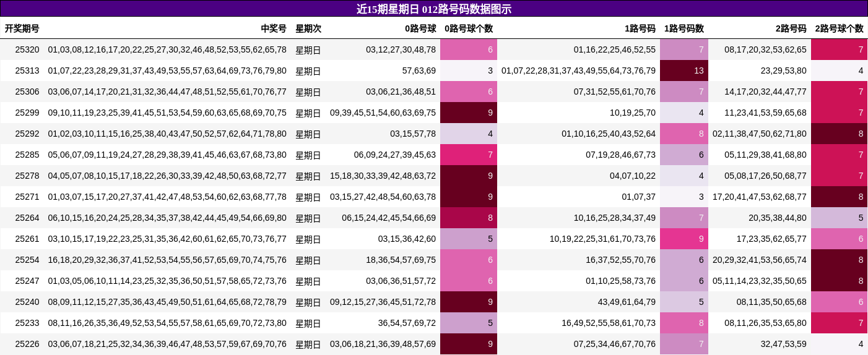Select the 中奖号 numbers cell for period 25285

pos(167,155)
